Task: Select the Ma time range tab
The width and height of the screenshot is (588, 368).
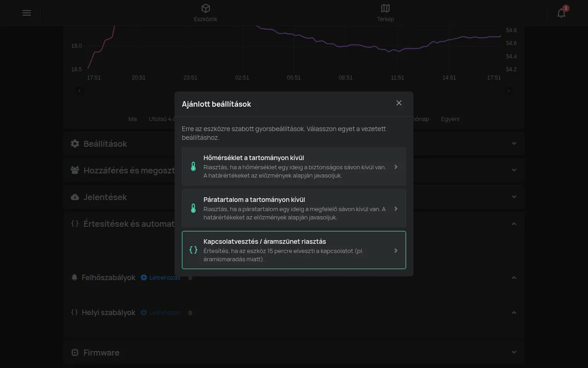Action: (x=132, y=119)
